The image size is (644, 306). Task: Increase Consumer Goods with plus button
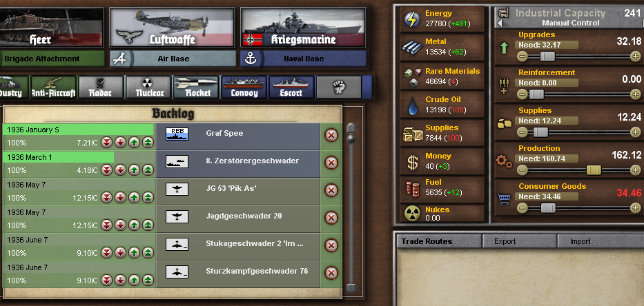(x=635, y=208)
